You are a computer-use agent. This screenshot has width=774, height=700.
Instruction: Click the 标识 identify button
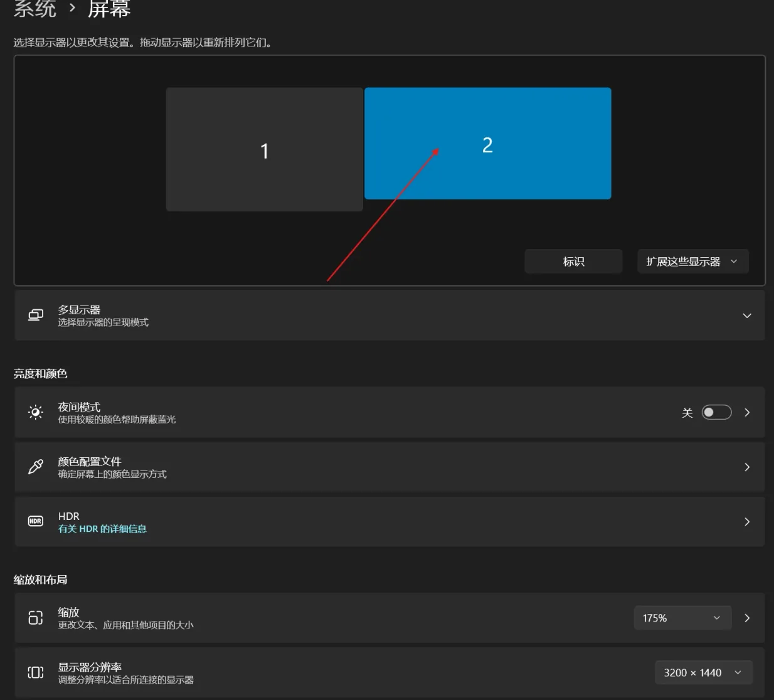(x=573, y=262)
